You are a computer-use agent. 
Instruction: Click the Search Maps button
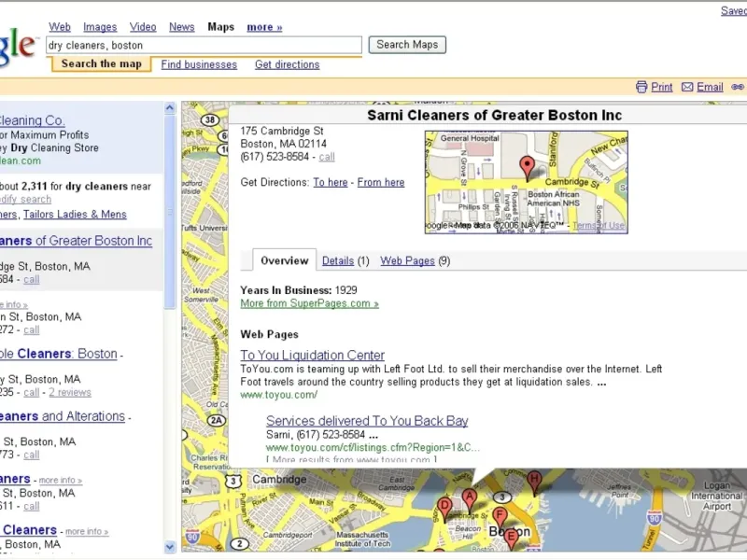coord(407,45)
